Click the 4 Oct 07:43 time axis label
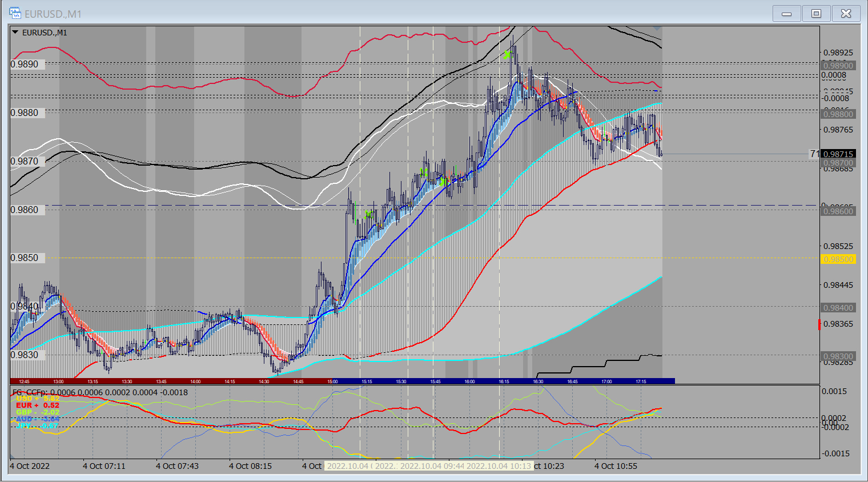 177,466
